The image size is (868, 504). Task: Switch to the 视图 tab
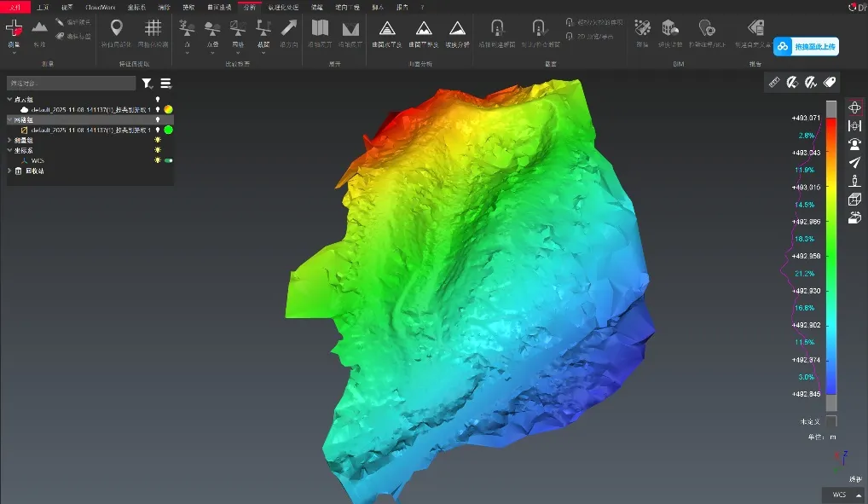tap(67, 7)
